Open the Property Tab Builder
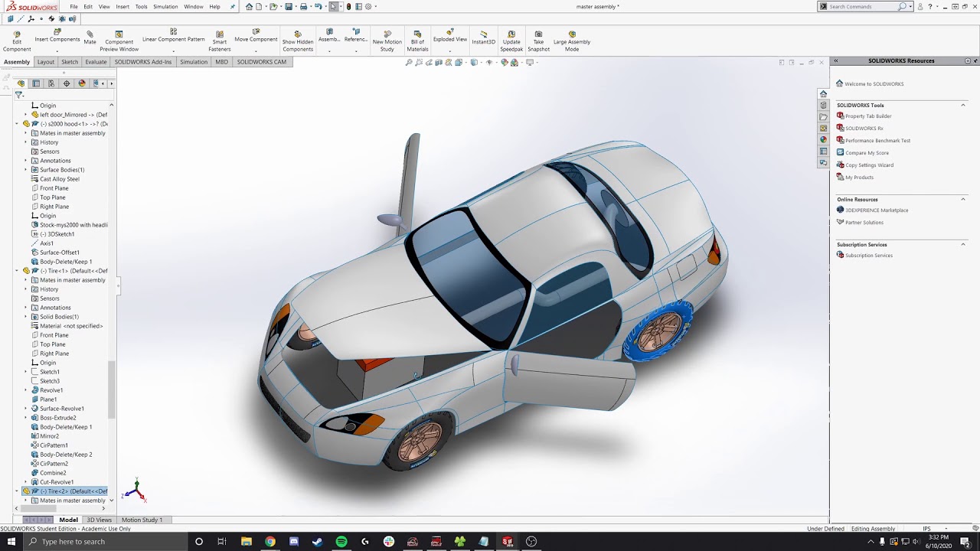Image resolution: width=980 pixels, height=551 pixels. [x=868, y=116]
